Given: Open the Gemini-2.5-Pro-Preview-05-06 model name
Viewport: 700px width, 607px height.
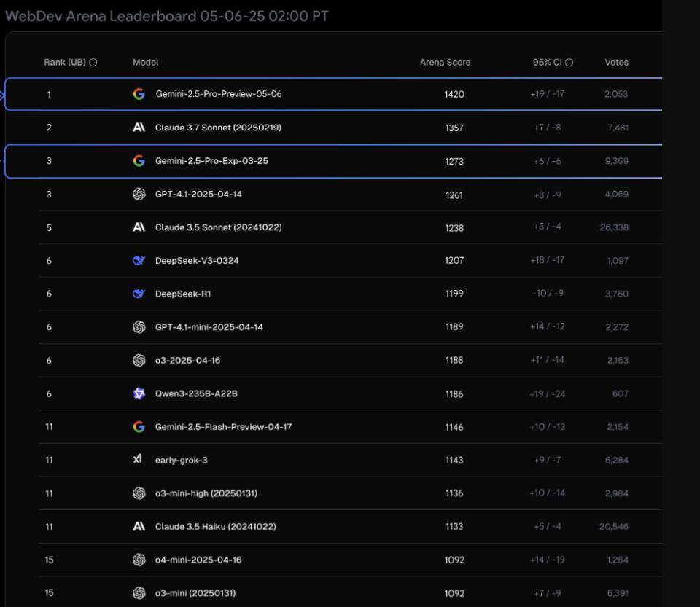Looking at the screenshot, I should click(x=219, y=94).
